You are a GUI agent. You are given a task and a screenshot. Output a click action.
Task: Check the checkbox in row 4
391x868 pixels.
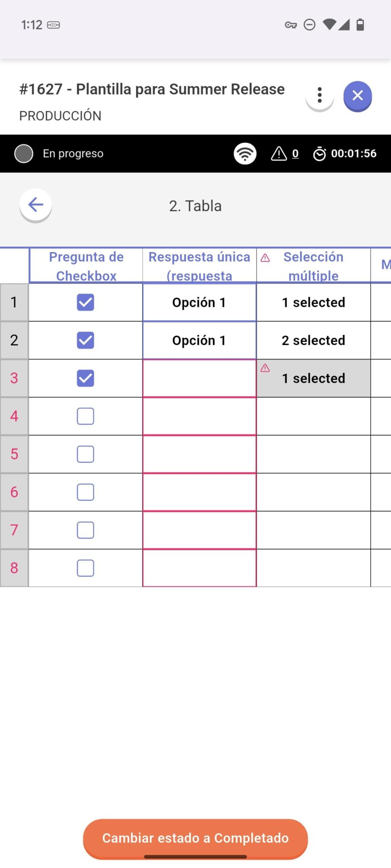coord(86,416)
